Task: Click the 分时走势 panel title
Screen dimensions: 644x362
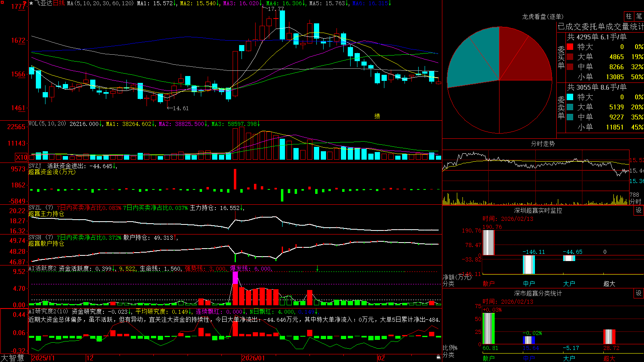Action: point(543,144)
